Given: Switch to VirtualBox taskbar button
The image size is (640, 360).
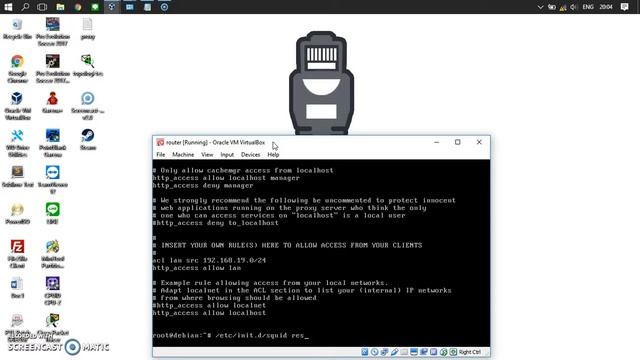Looking at the screenshot, I should coord(112,7).
